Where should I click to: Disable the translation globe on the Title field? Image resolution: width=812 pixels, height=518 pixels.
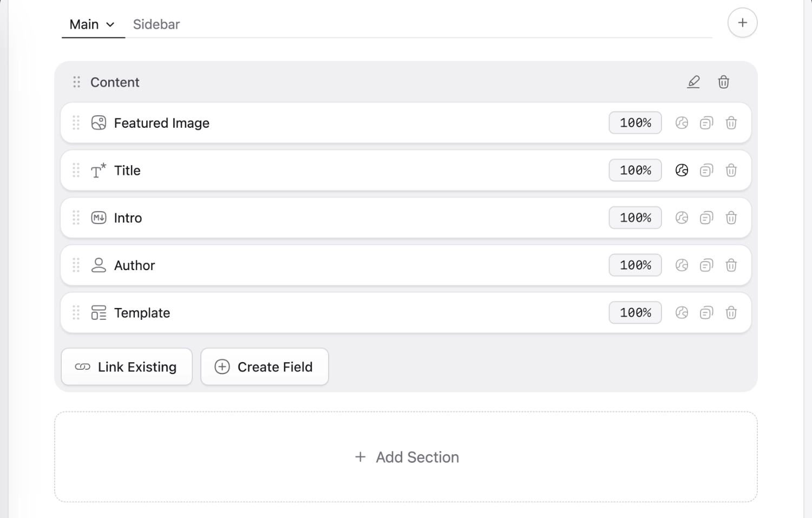pos(682,170)
